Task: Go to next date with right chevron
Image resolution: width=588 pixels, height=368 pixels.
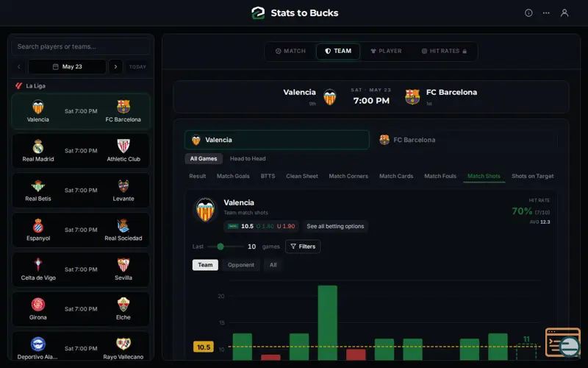Action: 115,67
